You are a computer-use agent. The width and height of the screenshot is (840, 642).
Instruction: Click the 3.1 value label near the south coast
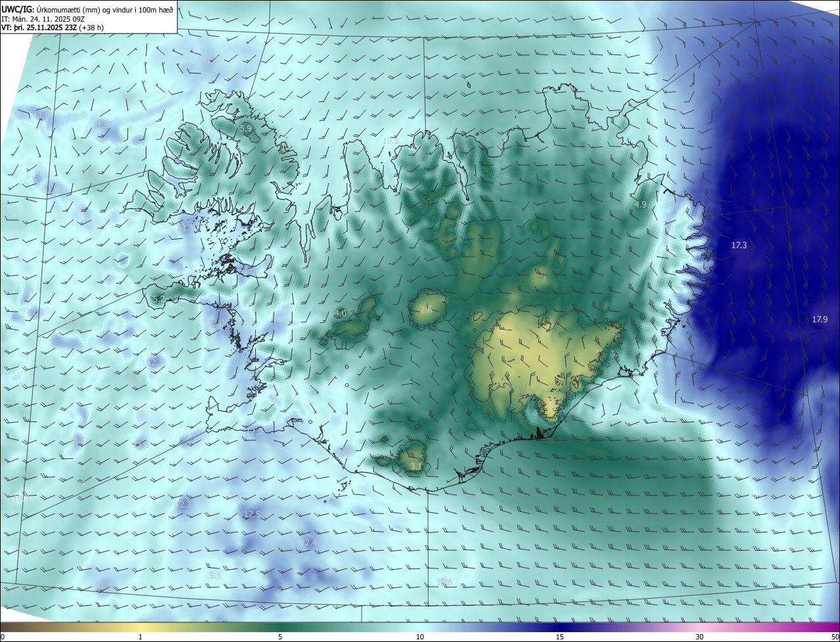(415, 466)
